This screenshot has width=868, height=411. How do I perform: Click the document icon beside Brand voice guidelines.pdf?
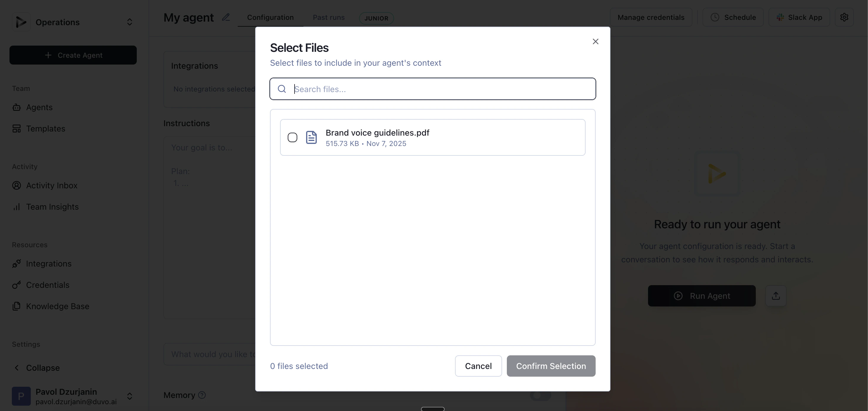311,137
